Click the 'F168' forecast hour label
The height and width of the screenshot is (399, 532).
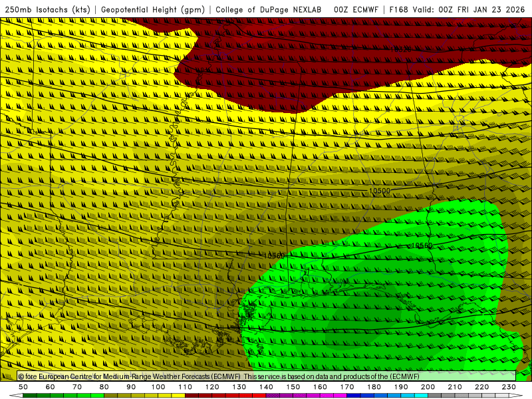click(398, 9)
